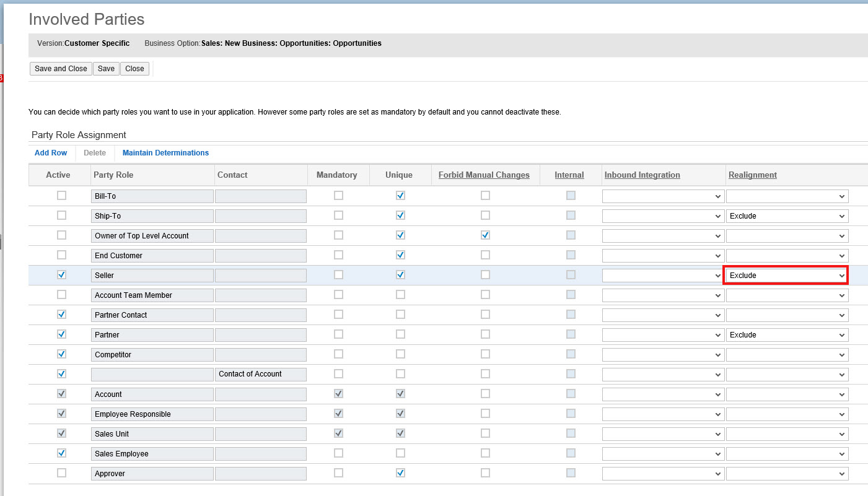This screenshot has width=868, height=496.
Task: Open Inbound Integration dropdown for Competitor
Action: [663, 355]
